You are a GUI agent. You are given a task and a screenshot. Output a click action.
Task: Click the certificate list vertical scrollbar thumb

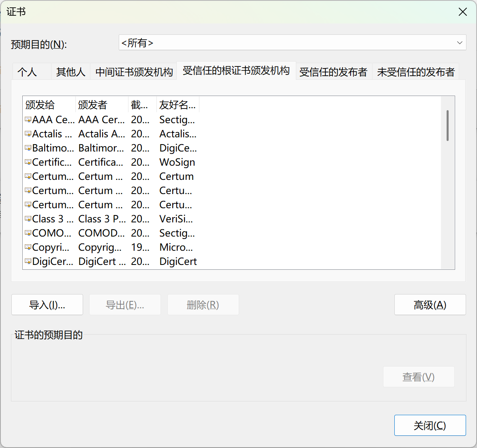[447, 126]
